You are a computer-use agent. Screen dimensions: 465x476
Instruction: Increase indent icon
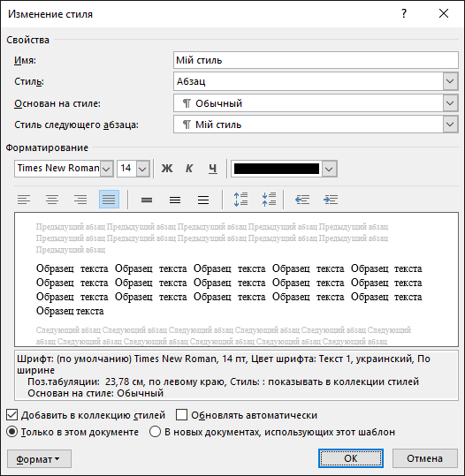tap(331, 200)
